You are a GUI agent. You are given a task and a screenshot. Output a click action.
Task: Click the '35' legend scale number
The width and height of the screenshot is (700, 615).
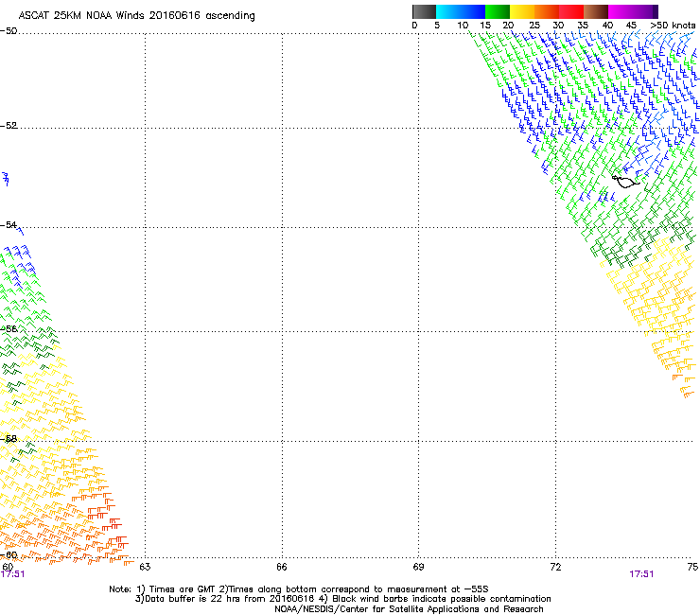tap(583, 26)
